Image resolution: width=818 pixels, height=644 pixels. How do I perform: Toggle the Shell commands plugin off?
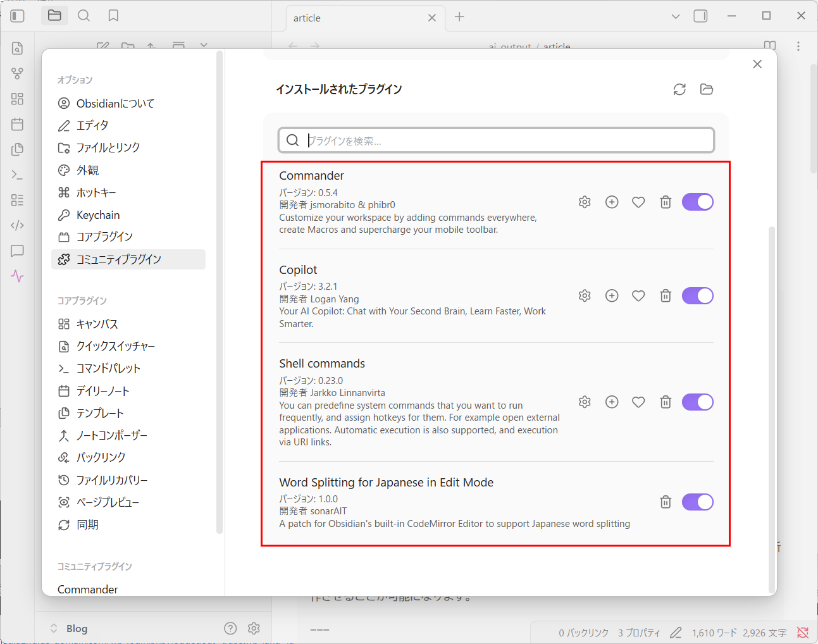[x=697, y=402]
